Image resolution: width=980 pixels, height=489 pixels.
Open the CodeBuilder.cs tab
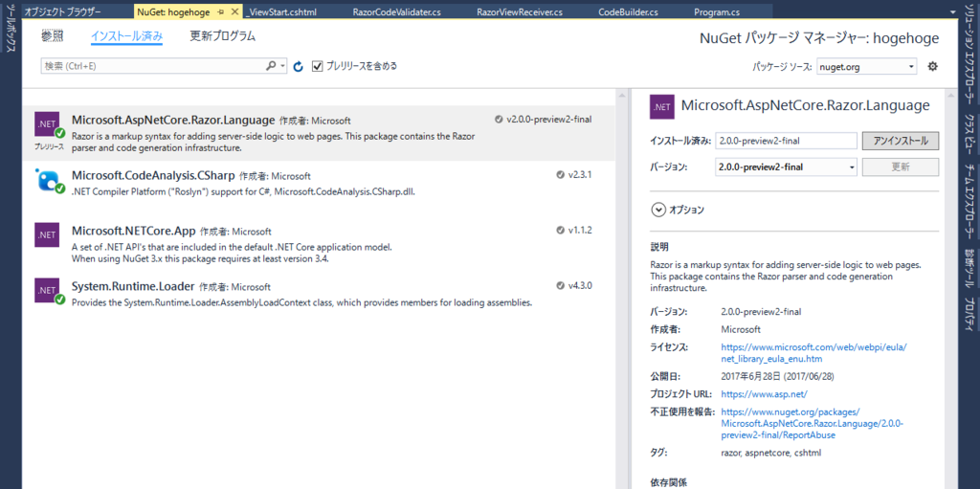(x=628, y=11)
